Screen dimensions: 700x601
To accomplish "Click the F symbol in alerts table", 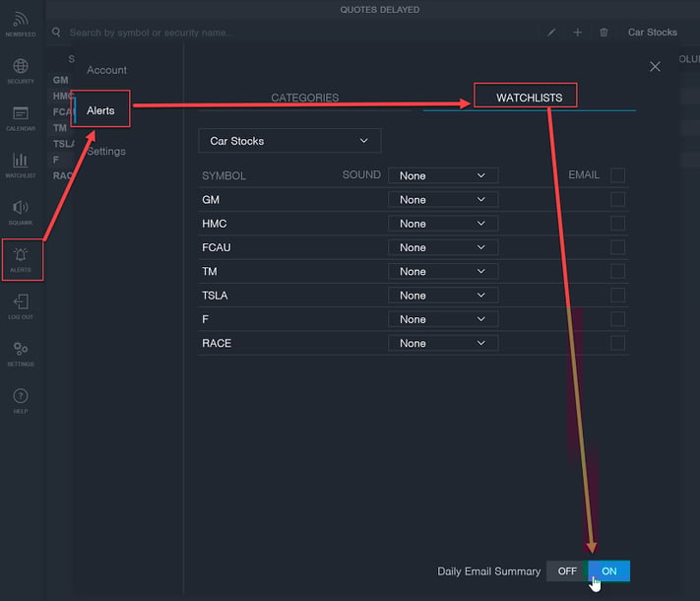I will point(205,319).
